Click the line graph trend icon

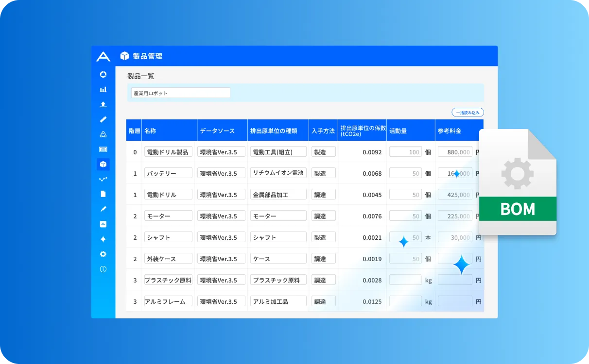103,179
